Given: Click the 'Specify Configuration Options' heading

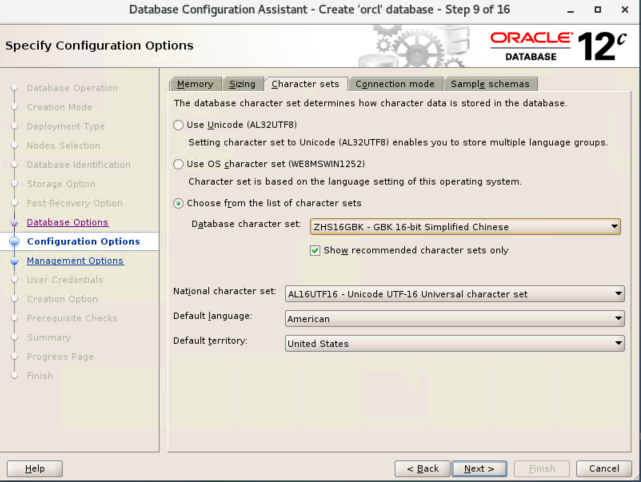Looking at the screenshot, I should point(99,45).
